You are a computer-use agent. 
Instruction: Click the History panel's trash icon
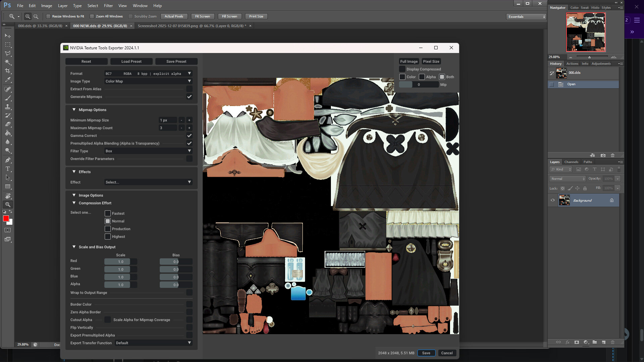coord(612,155)
